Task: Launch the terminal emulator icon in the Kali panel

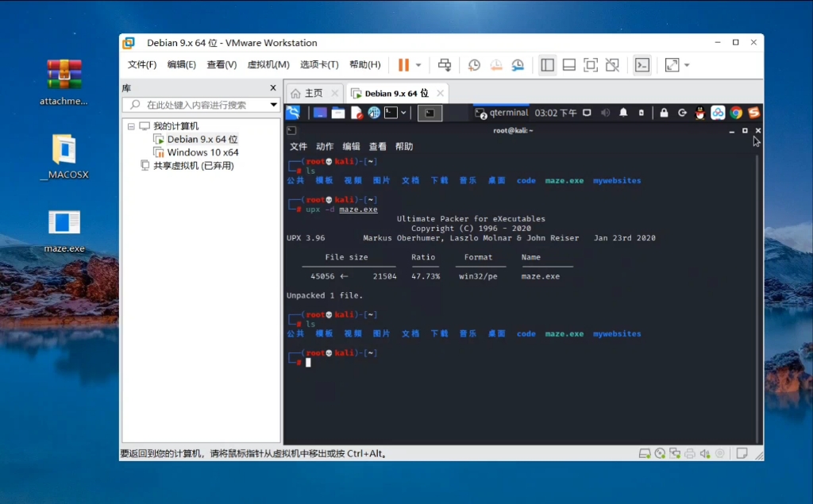Action: point(391,113)
